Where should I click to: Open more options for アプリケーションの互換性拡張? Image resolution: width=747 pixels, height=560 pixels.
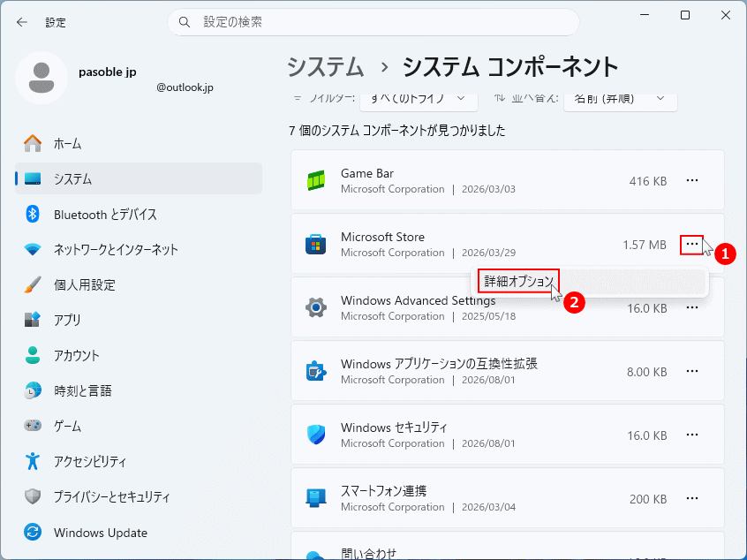point(691,371)
